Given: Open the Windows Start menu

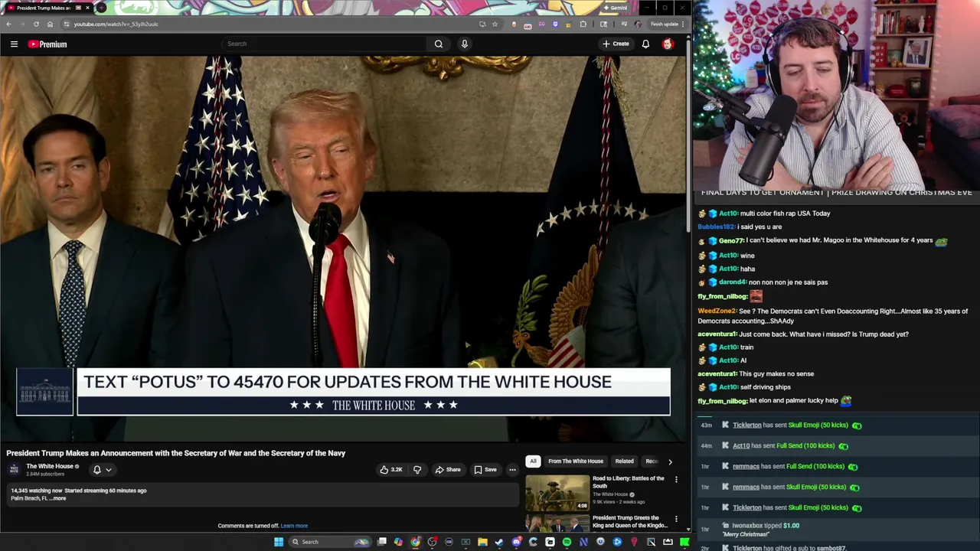Looking at the screenshot, I should 279,542.
